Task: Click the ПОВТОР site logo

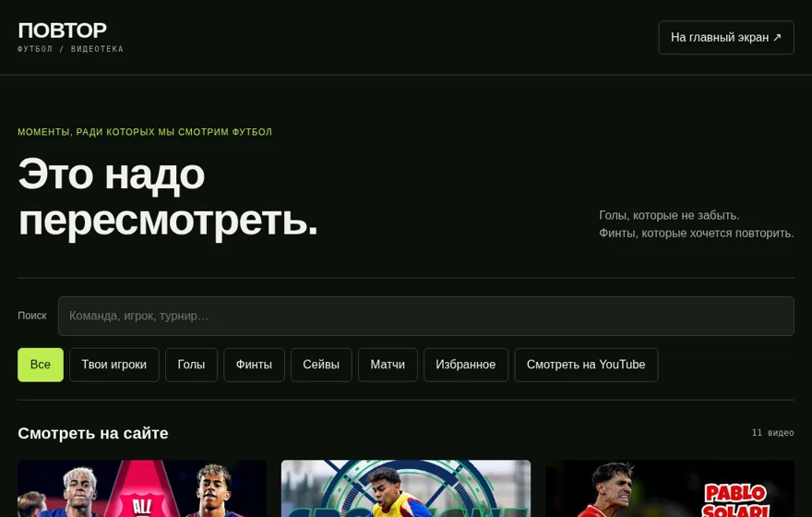Action: pyautogui.click(x=62, y=30)
